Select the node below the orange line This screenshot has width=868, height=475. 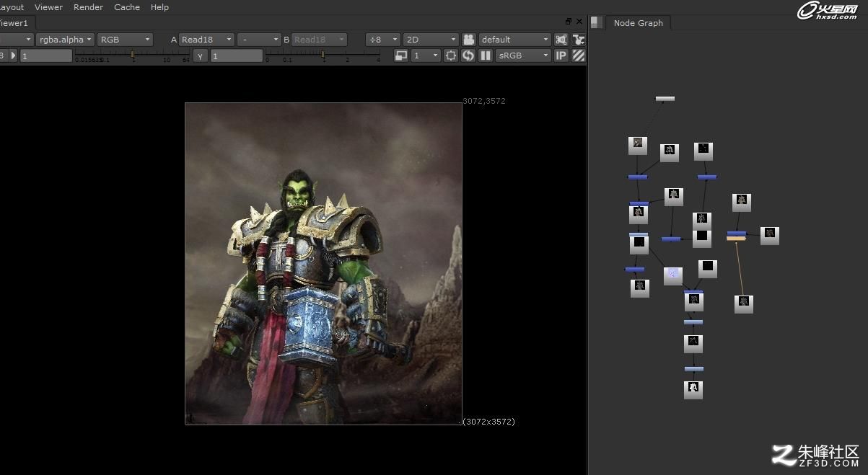click(743, 304)
